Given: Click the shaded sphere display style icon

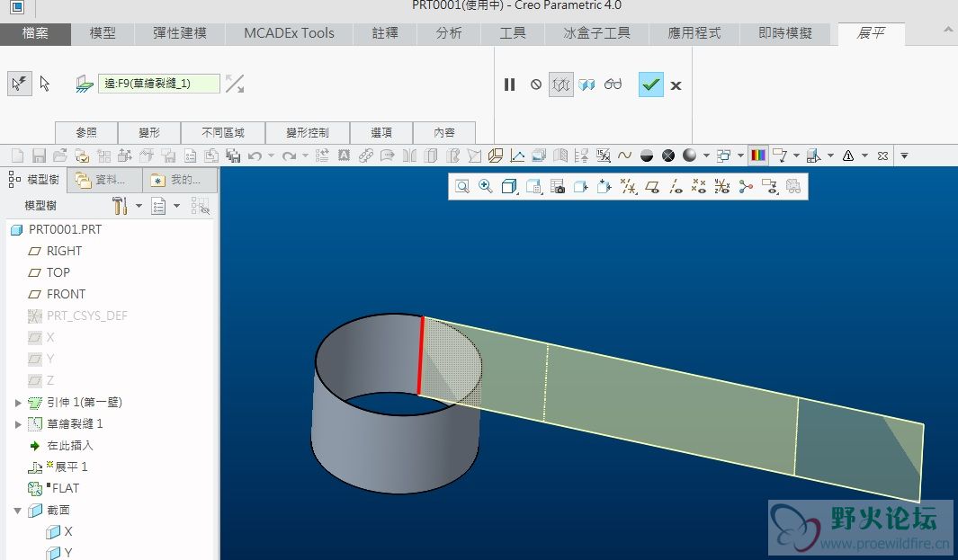Looking at the screenshot, I should [690, 156].
